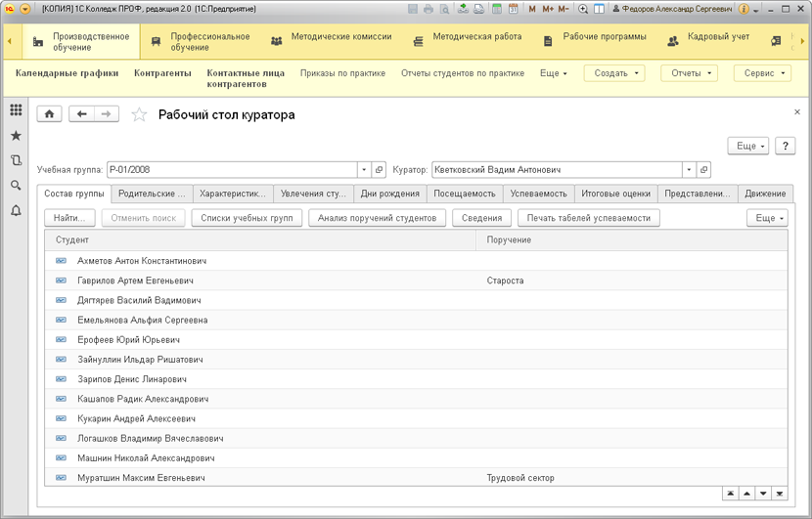The width and height of the screenshot is (812, 519).
Task: Go to home page button
Action: click(49, 113)
